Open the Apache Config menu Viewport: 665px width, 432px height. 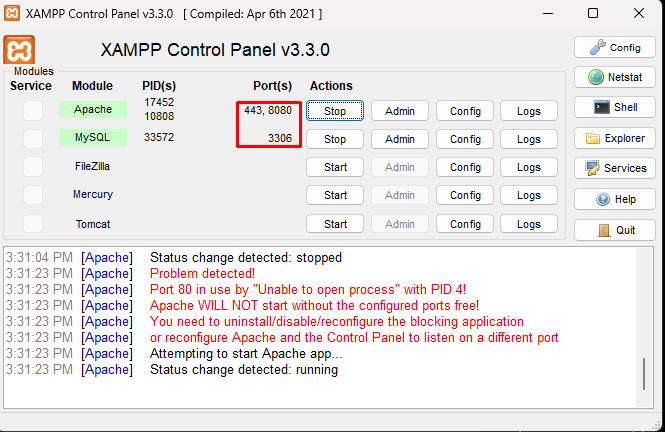click(465, 111)
